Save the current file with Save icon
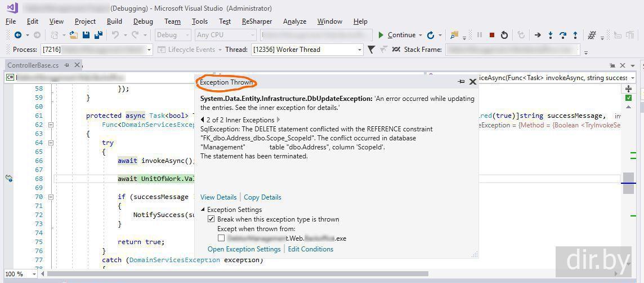This screenshot has width=644, height=283. 86,35
